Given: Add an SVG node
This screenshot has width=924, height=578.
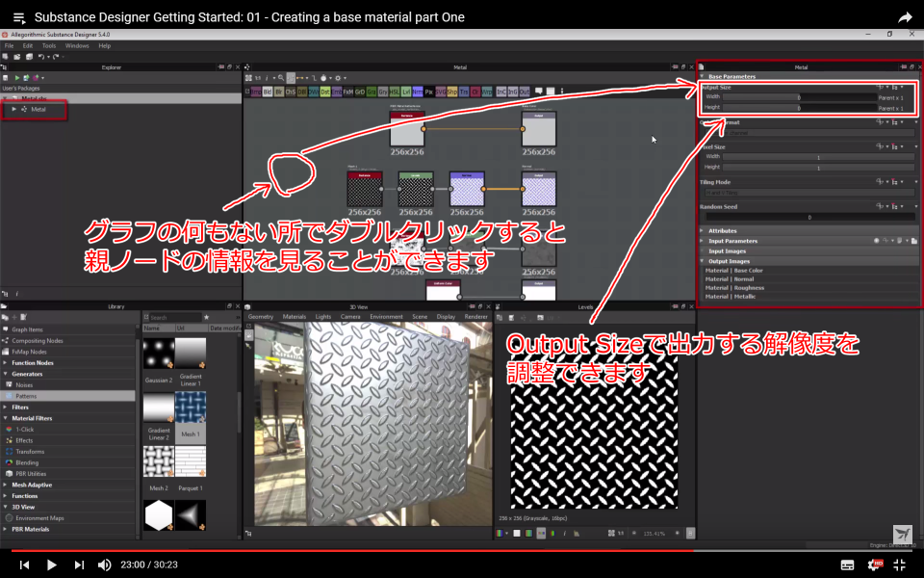Looking at the screenshot, I should (x=440, y=92).
